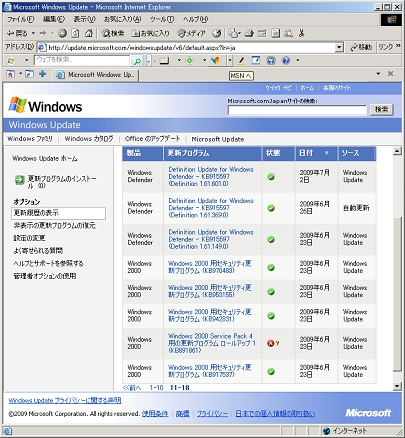
Task: Open the dropdown next to MSN butterfly
Action: click(230, 60)
